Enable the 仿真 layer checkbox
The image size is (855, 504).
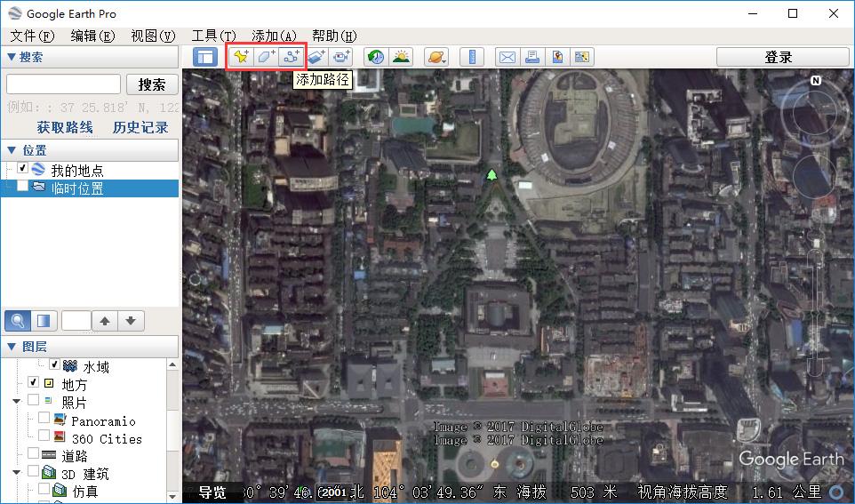tap(44, 488)
